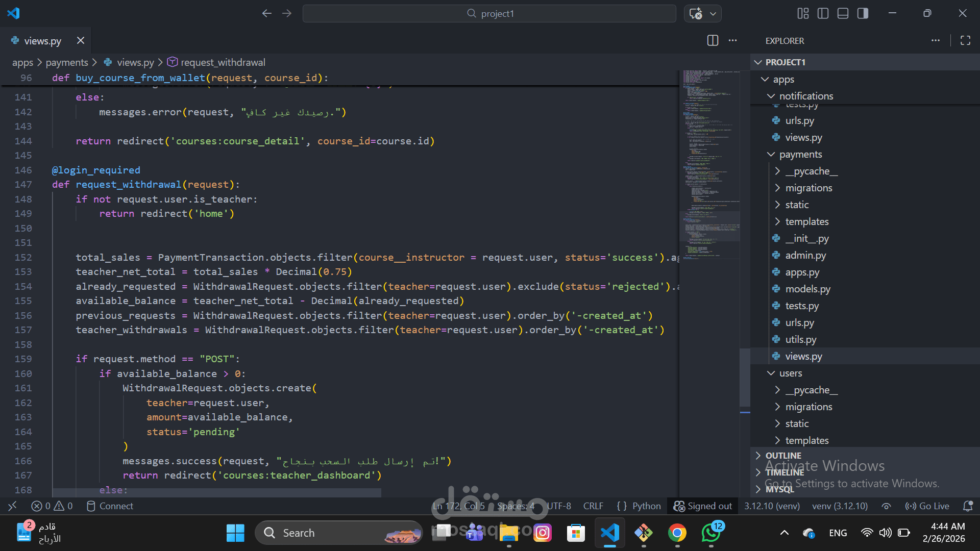Expand the OUTLINE section
Viewport: 980px width, 551px height.
pos(783,455)
